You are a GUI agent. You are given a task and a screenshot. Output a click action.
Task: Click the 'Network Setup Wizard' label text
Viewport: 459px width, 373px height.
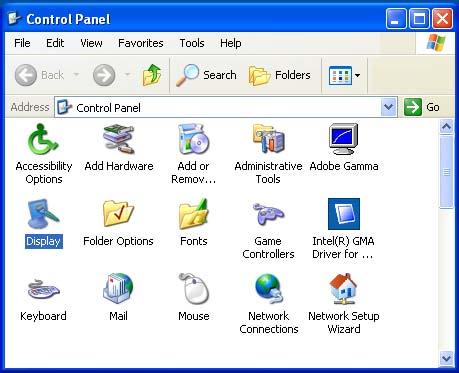pos(344,322)
